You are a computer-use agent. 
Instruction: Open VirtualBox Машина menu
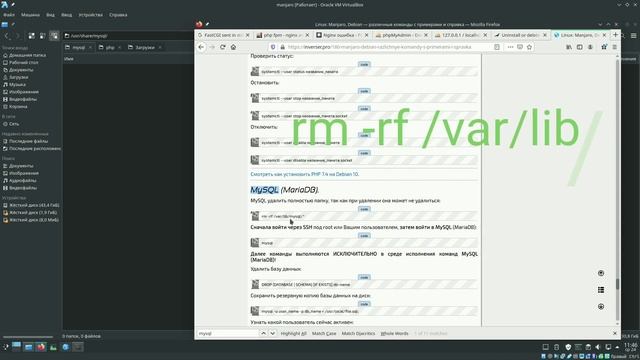click(30, 15)
